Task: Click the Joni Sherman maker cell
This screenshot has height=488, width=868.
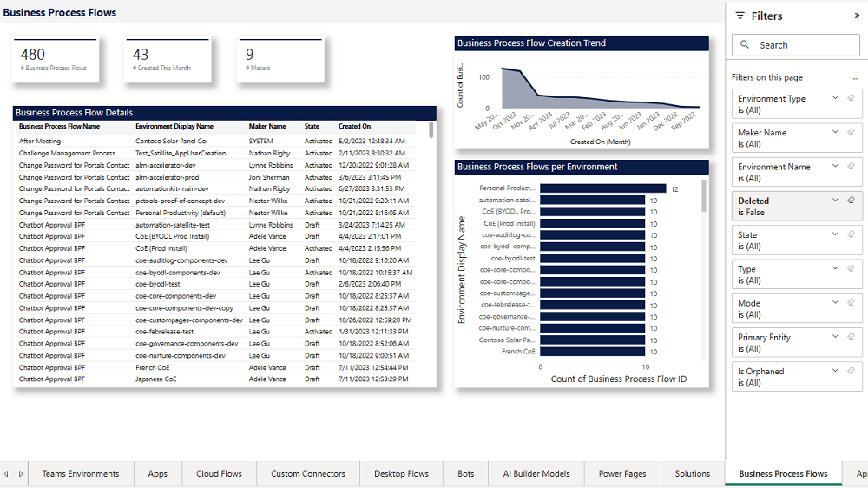Action: point(269,177)
